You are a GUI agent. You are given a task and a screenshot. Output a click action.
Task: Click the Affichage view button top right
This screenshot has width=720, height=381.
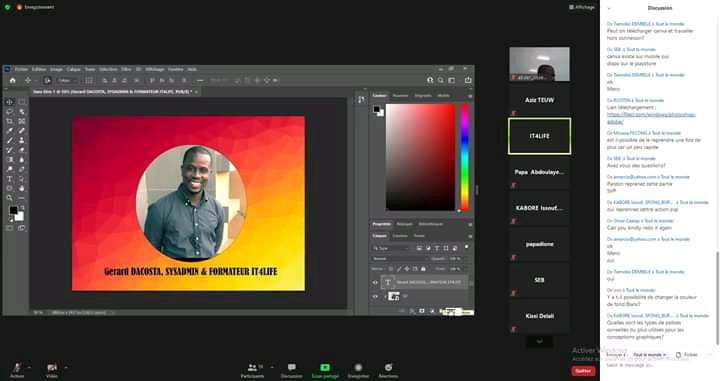click(581, 7)
